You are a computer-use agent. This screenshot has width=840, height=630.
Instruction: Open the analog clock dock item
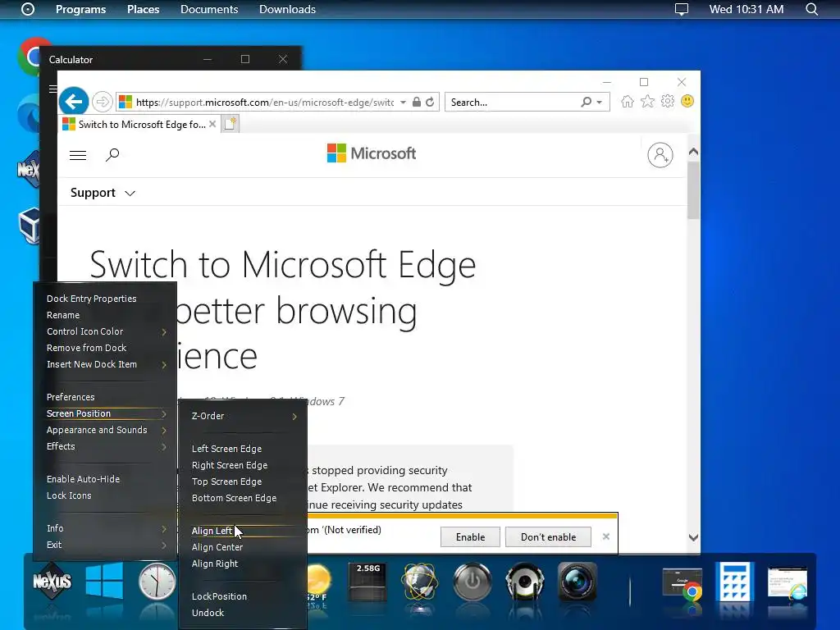[157, 582]
